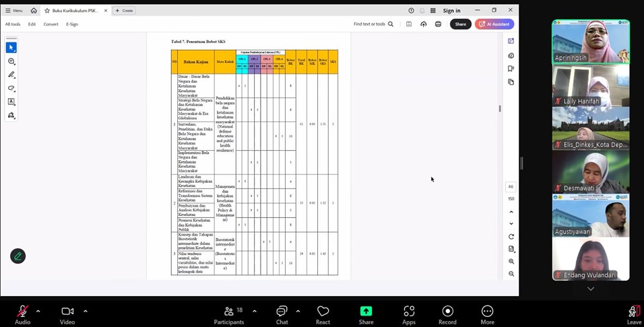Expand the audio options arrow

[38, 311]
